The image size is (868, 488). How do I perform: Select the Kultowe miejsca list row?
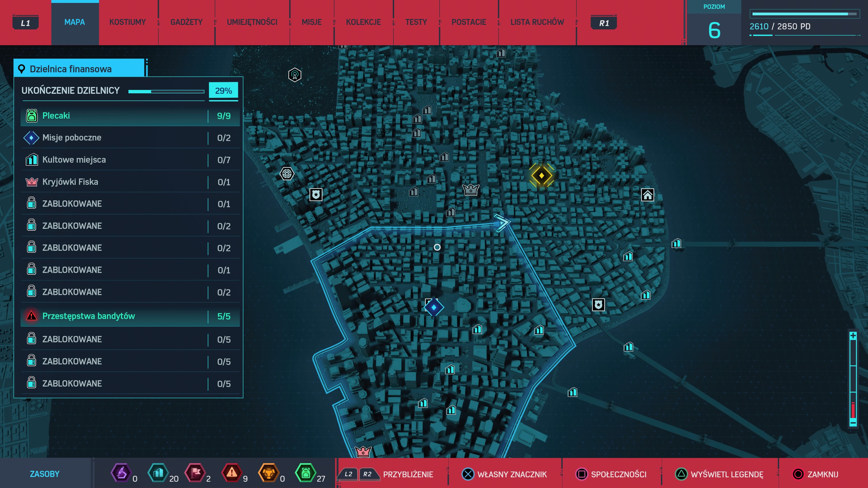(130, 160)
